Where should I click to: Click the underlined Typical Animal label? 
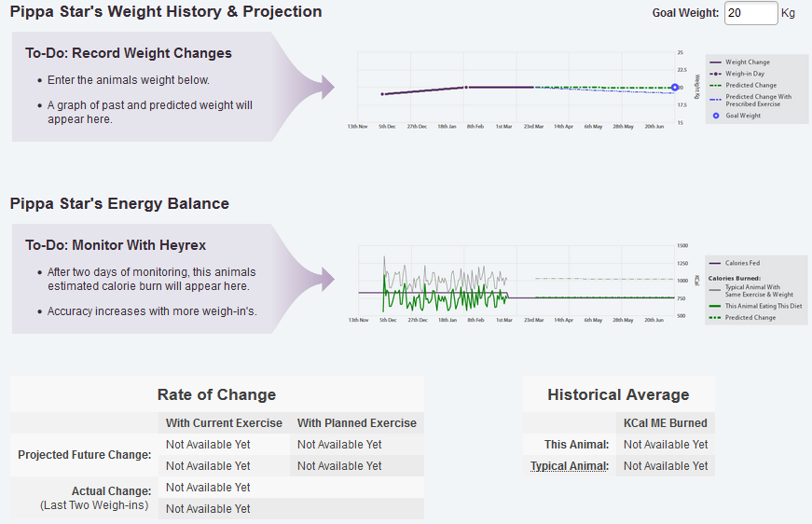tap(570, 466)
